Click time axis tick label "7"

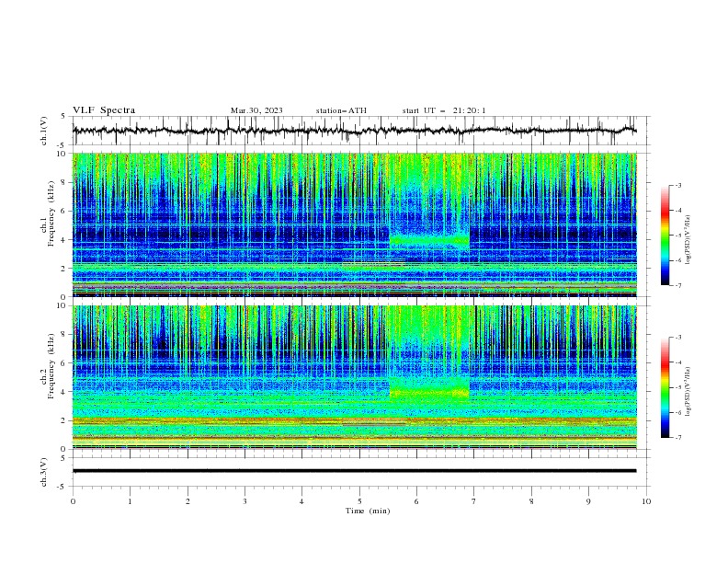tap(474, 501)
